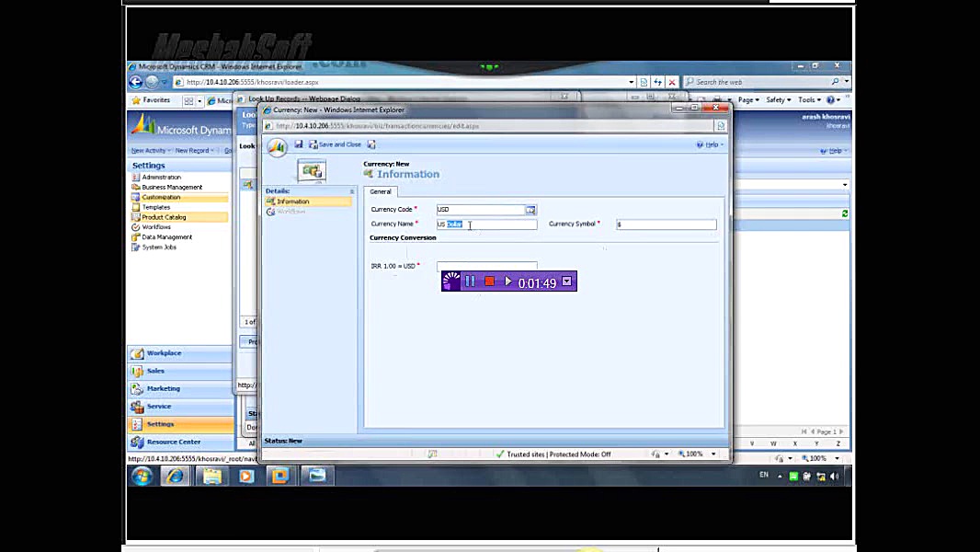Open the browser Help icon menu

pos(832,100)
